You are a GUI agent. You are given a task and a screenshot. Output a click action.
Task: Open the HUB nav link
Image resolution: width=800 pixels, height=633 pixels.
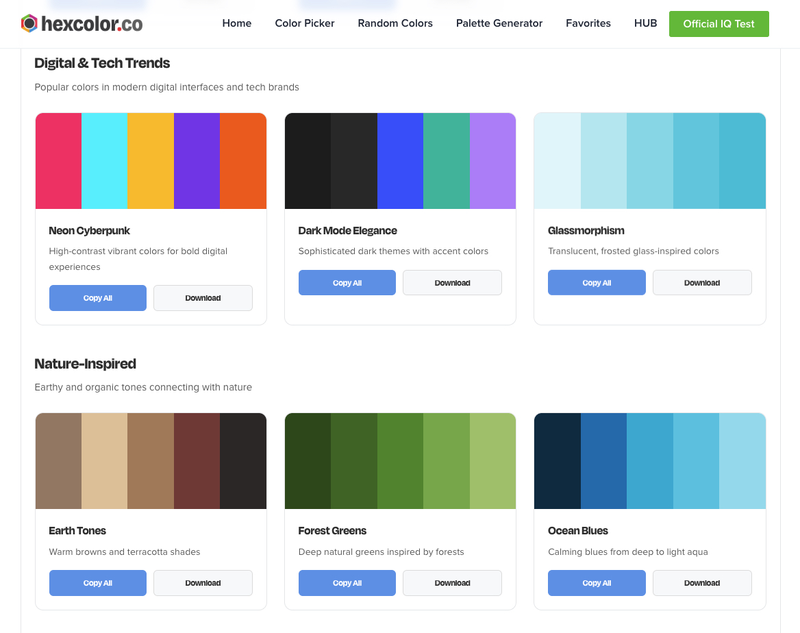[x=645, y=23]
